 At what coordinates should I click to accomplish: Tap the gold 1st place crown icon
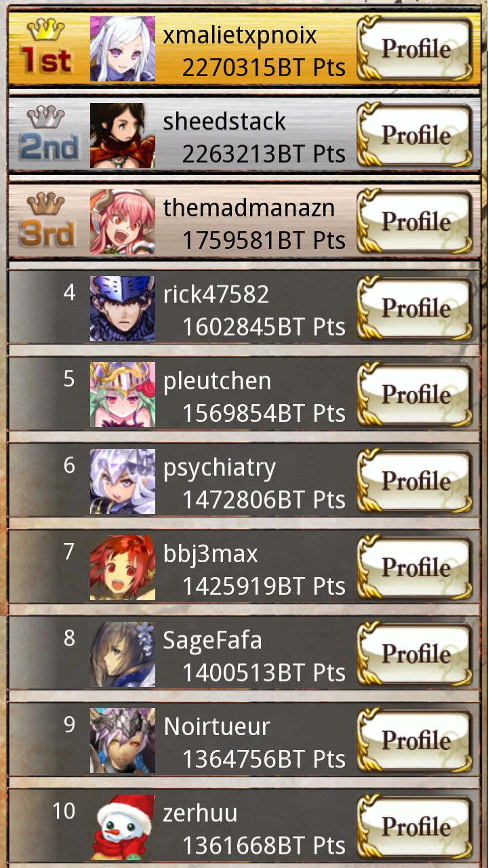(x=45, y=30)
